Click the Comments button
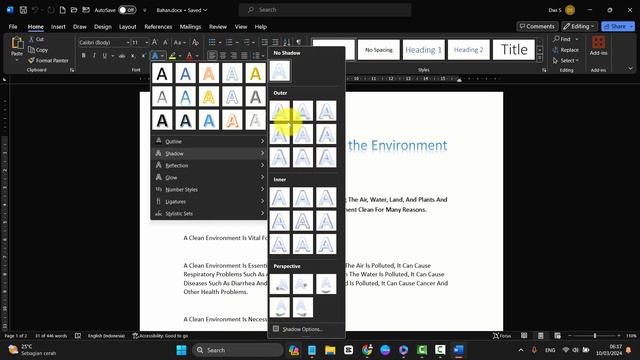This screenshot has width=640, height=360. click(x=537, y=26)
